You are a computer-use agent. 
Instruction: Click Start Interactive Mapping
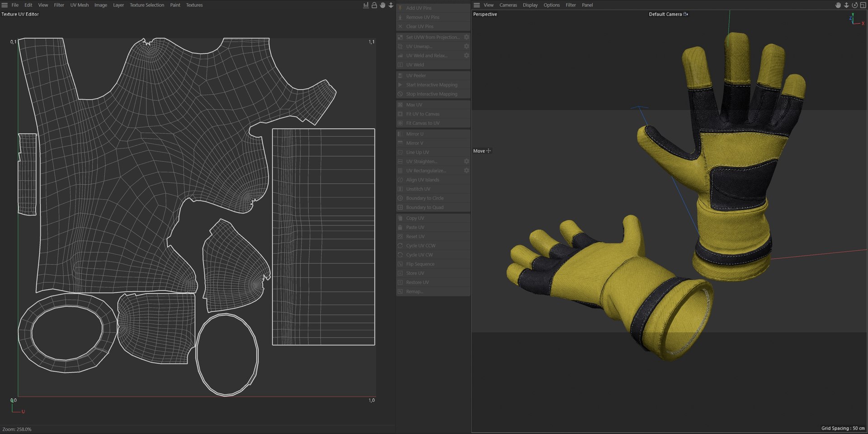433,85
